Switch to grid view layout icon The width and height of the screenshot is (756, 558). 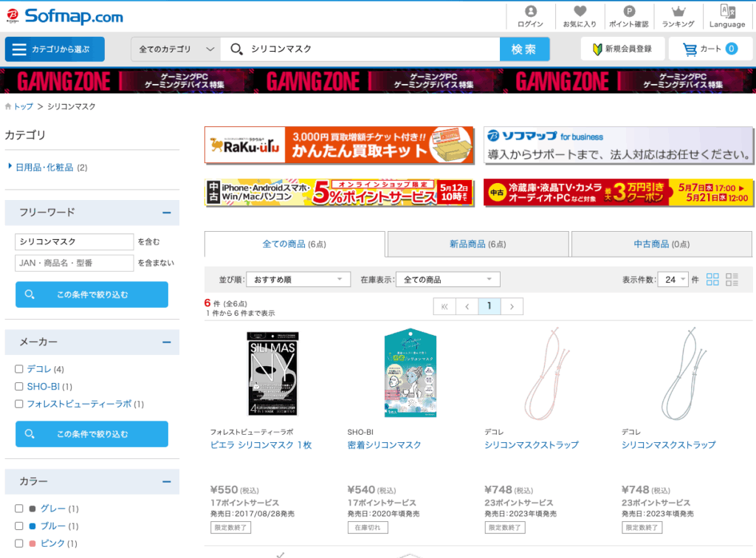pos(712,280)
